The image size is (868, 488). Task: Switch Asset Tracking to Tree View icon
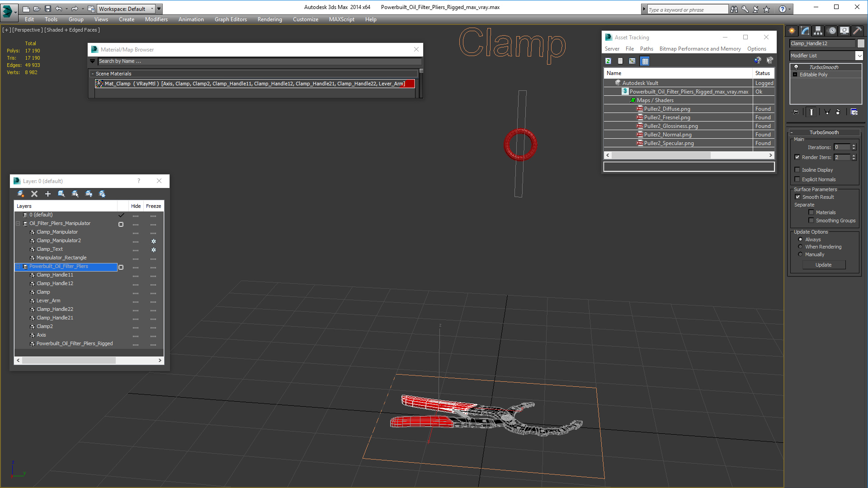(x=632, y=61)
